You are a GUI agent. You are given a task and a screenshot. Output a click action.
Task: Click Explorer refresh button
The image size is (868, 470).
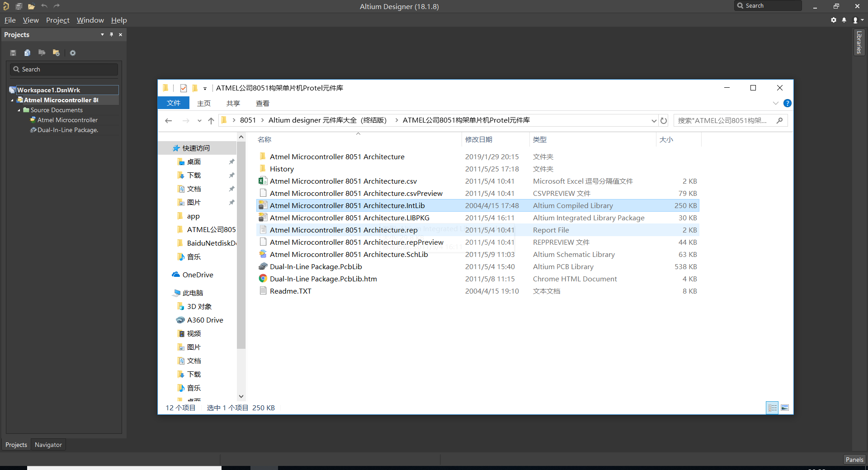pos(664,120)
